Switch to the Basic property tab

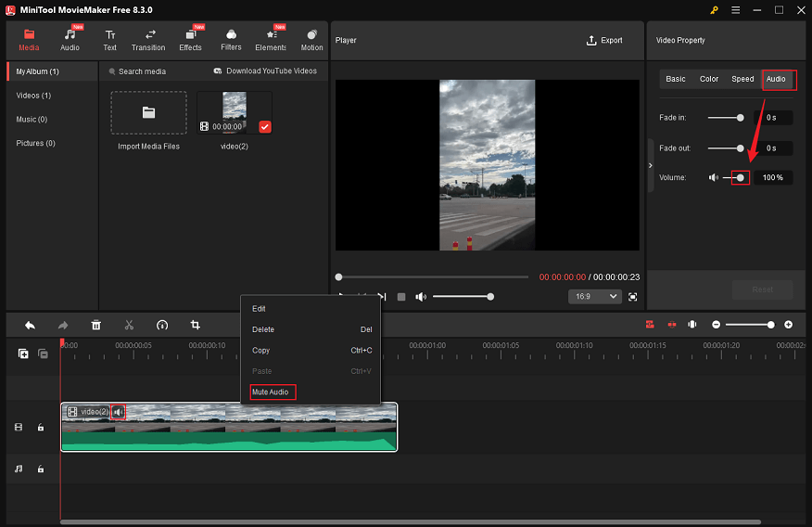[x=676, y=79]
